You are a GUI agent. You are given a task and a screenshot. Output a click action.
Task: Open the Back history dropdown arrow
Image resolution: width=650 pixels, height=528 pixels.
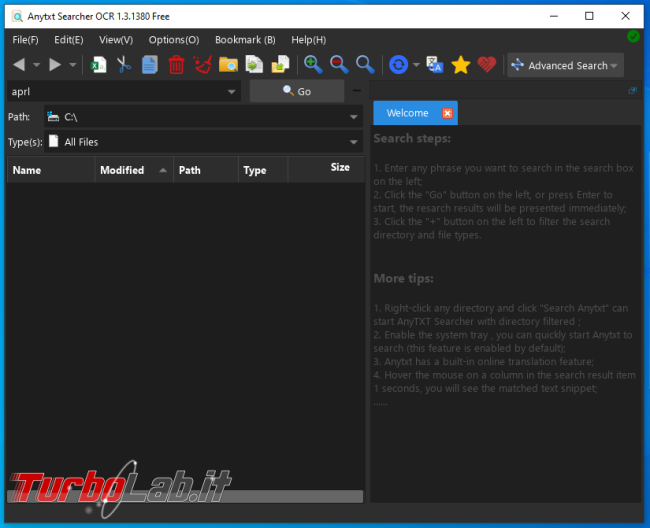(36, 65)
